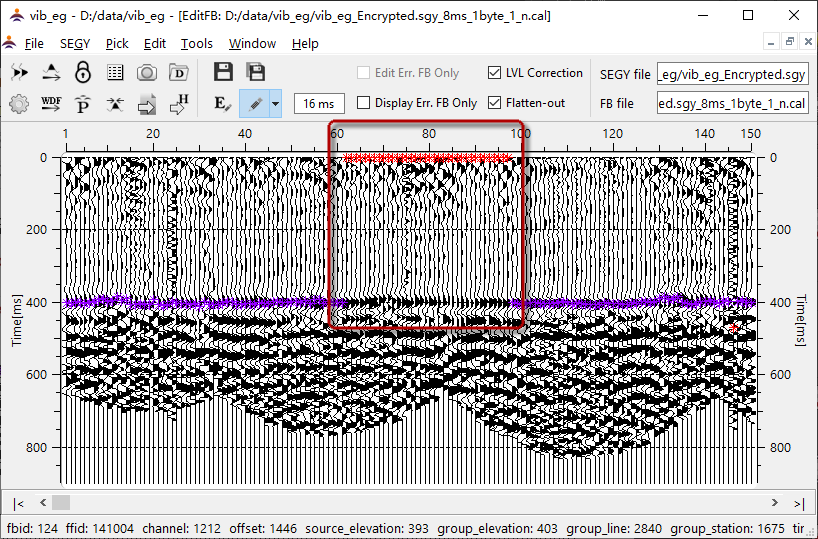Click 'channel: 1212' in status bar
The height and width of the screenshot is (539, 818).
182,529
